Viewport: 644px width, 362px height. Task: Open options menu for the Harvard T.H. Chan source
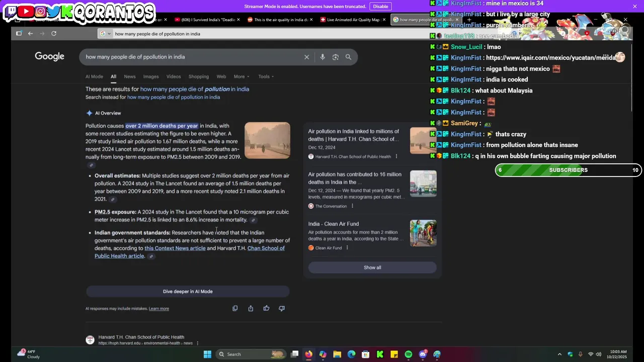pos(396,156)
